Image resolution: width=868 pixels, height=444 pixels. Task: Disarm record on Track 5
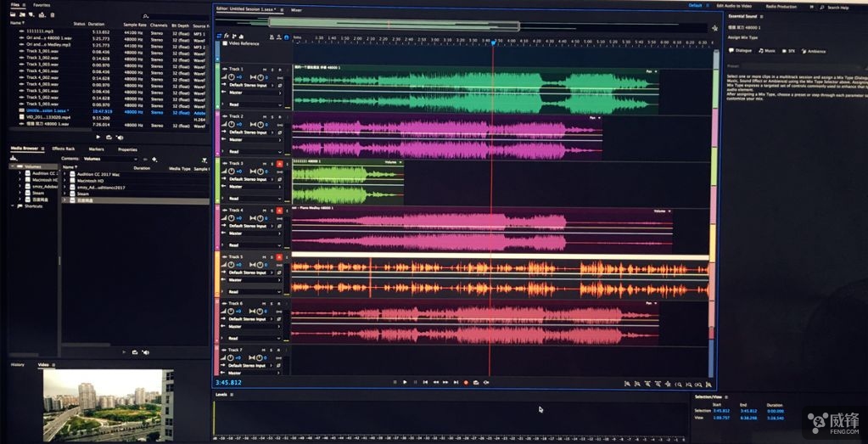279,256
